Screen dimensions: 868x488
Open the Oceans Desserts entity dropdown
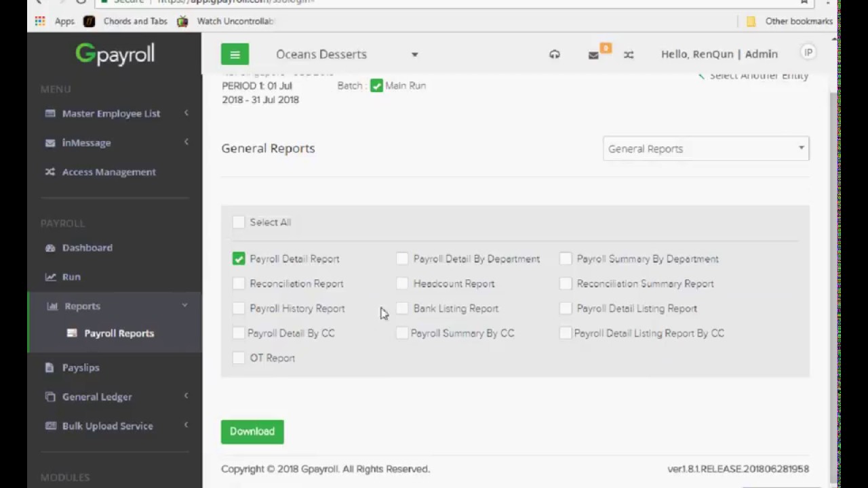347,54
